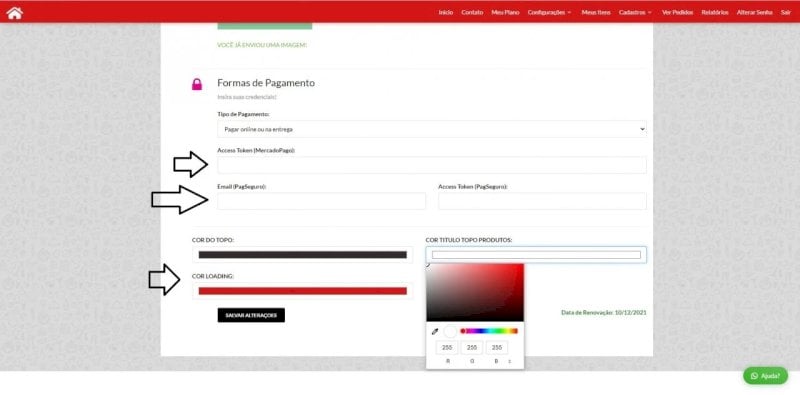This screenshot has height=395, width=800.
Task: Click the Email (PagSeguro) input field
Action: coord(321,201)
